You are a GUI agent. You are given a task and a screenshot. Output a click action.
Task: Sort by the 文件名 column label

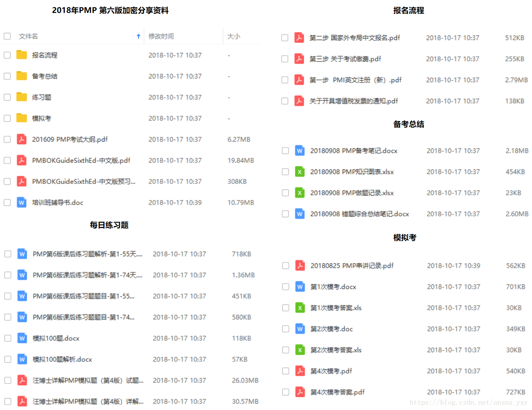pos(29,36)
